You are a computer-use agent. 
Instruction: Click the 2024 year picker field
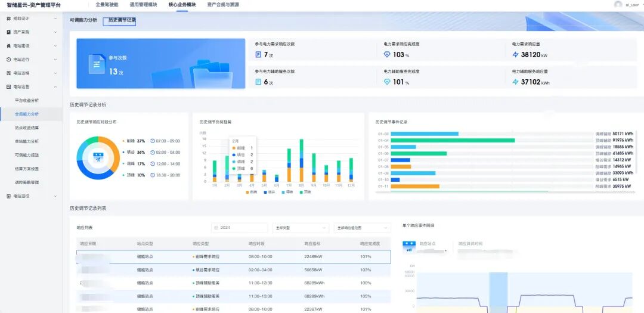pos(239,228)
